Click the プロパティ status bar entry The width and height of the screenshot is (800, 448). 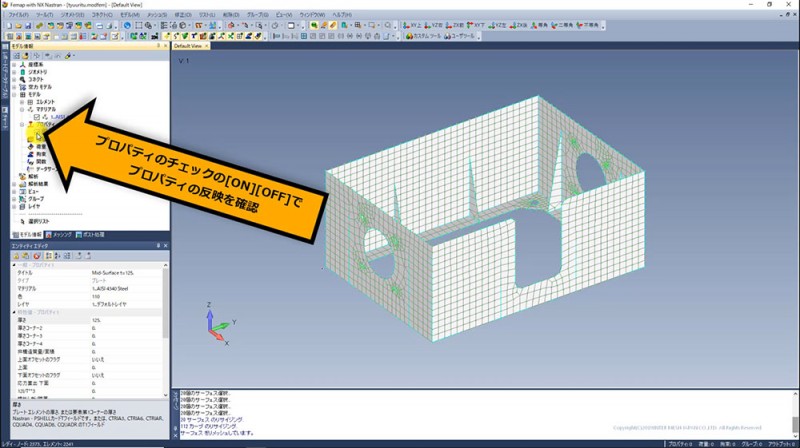(x=680, y=444)
